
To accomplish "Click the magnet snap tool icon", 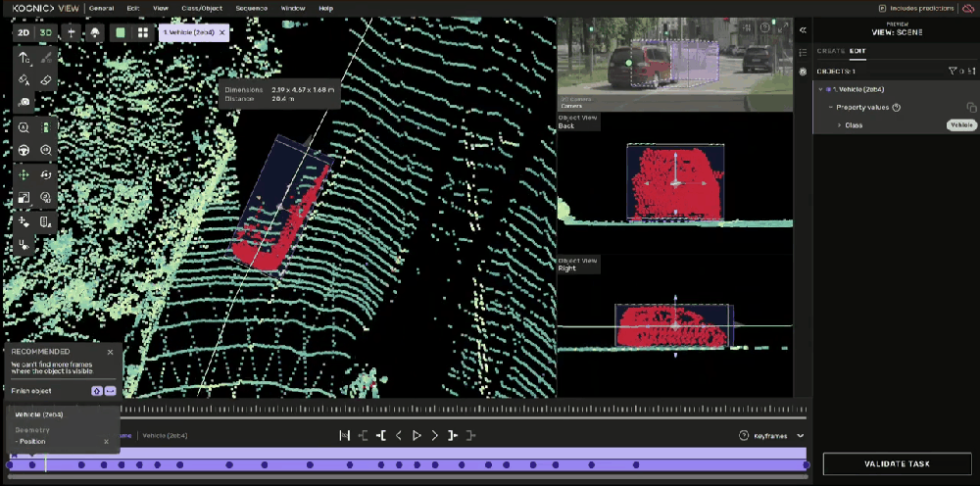I will coord(24,244).
